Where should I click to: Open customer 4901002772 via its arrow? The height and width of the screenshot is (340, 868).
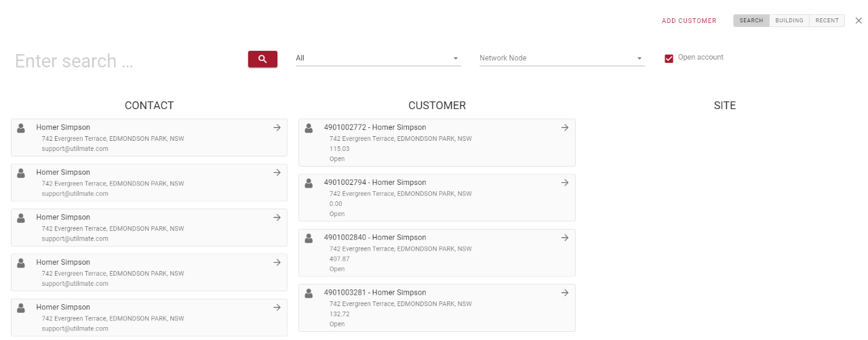click(x=565, y=127)
